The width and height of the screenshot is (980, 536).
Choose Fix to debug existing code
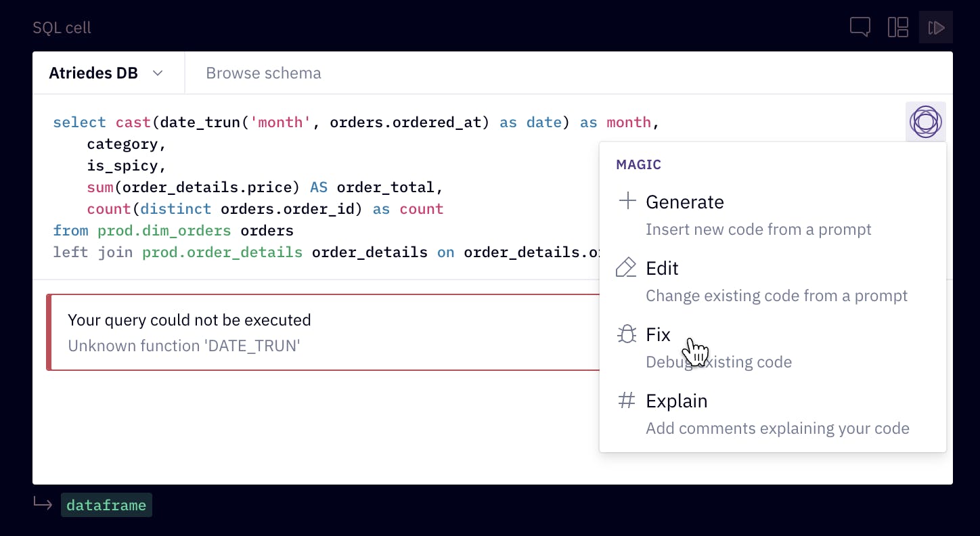(658, 335)
